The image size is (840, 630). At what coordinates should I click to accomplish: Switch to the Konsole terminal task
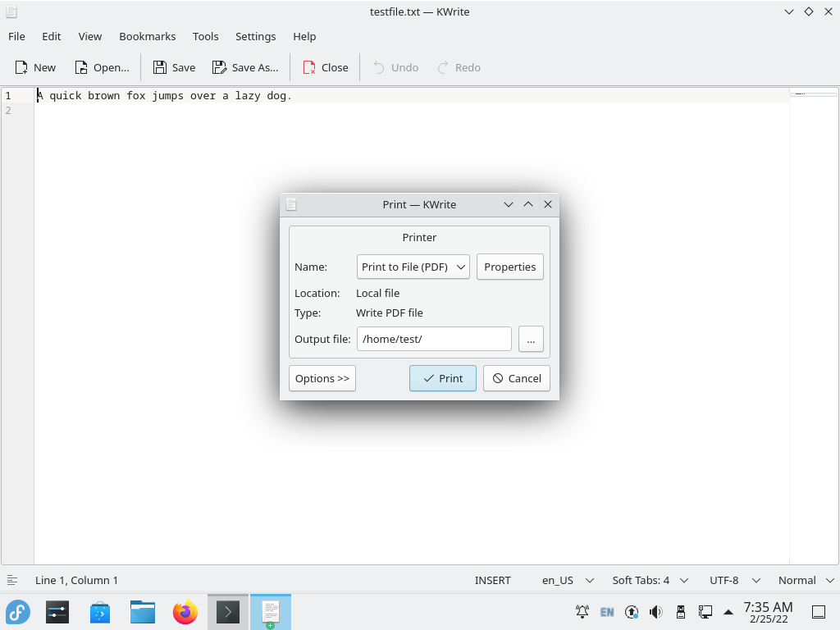[x=228, y=612]
